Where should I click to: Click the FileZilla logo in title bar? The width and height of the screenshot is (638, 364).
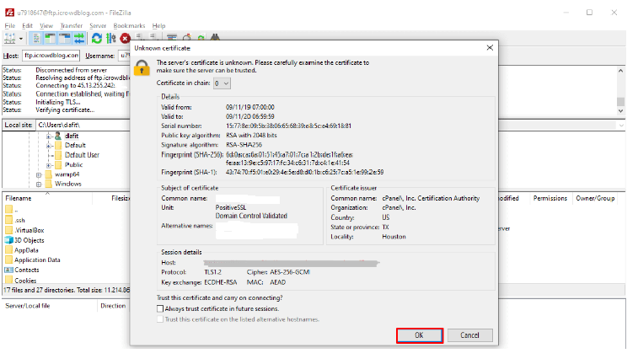point(10,13)
